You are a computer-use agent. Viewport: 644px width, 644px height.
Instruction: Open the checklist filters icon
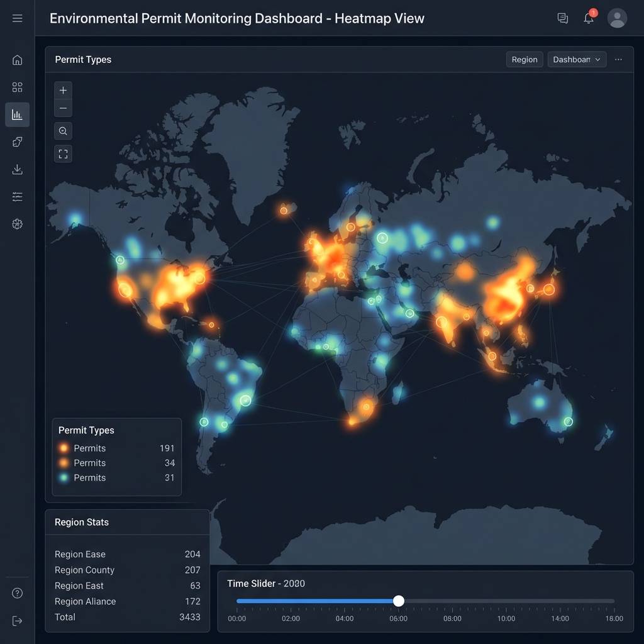(x=17, y=197)
